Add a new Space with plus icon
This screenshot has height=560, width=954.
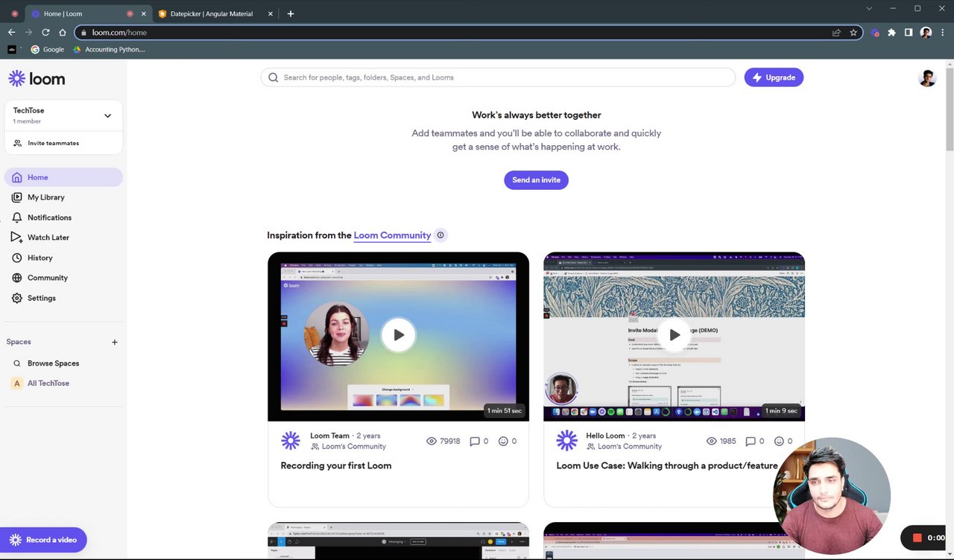coord(114,343)
